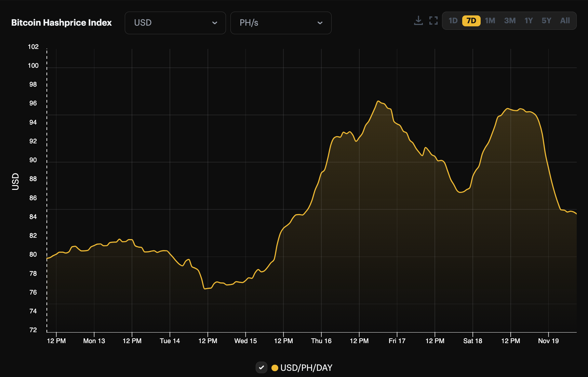This screenshot has height=377, width=588.
Task: Click the chart peak near Fri 17
Action: point(378,101)
